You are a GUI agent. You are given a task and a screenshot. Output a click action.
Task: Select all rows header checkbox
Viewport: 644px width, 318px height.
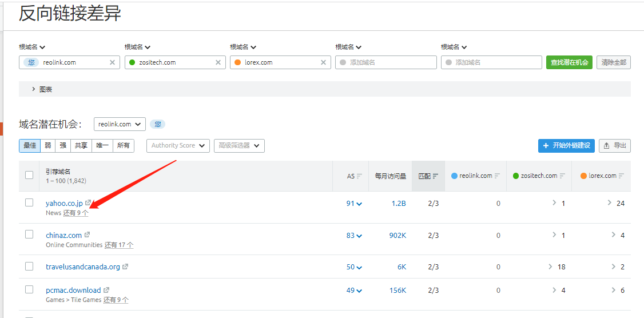coord(29,176)
